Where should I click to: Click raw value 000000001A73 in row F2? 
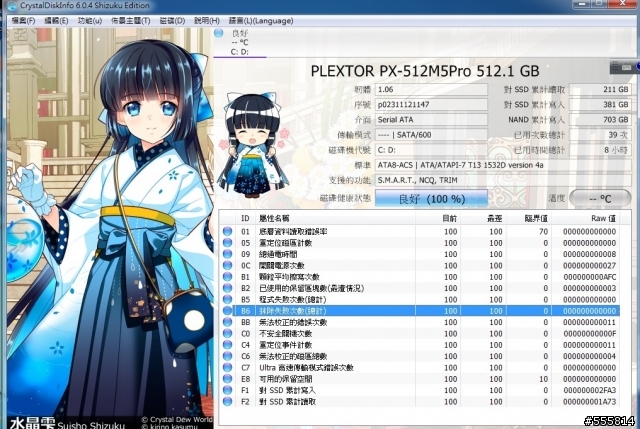tap(590, 402)
